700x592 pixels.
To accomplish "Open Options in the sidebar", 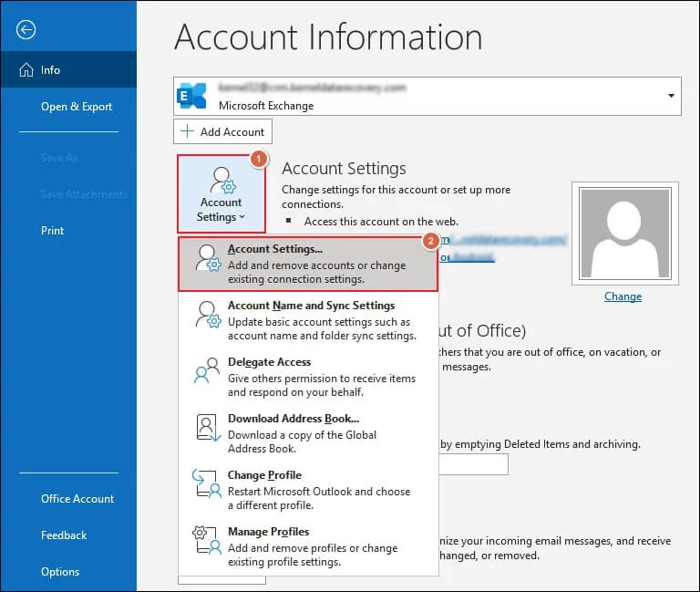I will tap(60, 572).
